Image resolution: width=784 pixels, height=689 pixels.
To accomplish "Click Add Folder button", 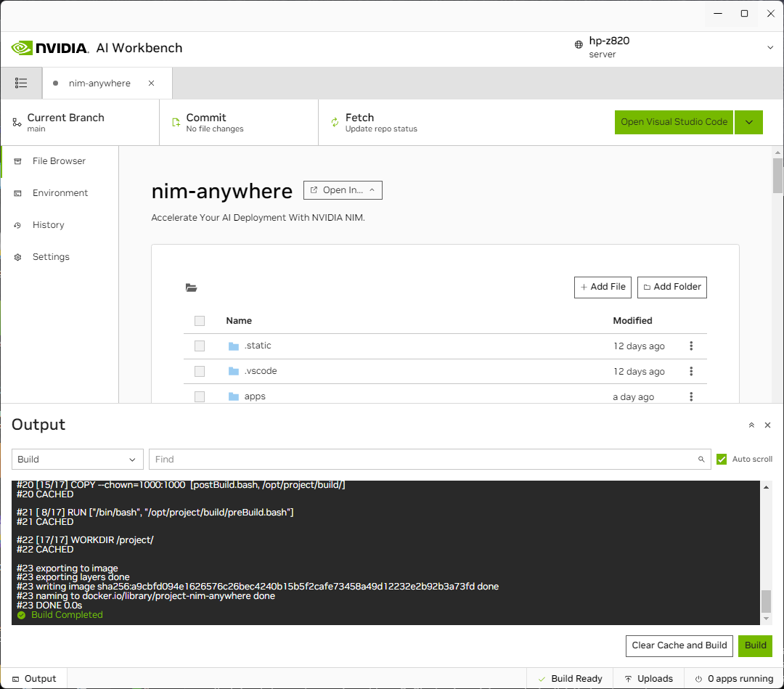I will click(x=672, y=287).
